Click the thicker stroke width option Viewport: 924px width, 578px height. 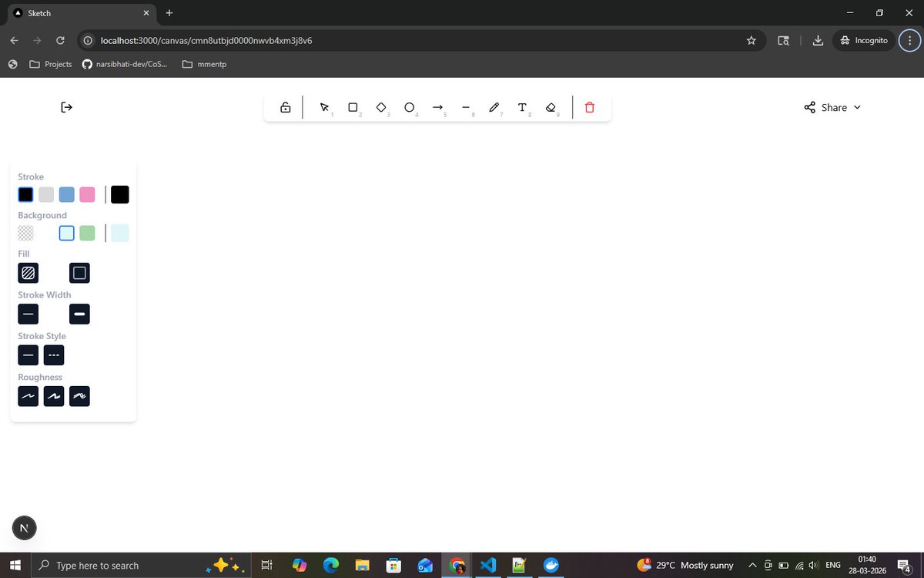point(79,314)
